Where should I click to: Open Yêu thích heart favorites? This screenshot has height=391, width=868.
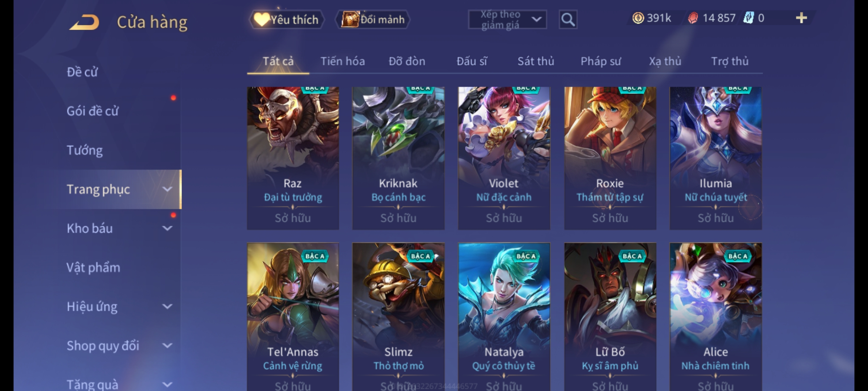(x=287, y=20)
